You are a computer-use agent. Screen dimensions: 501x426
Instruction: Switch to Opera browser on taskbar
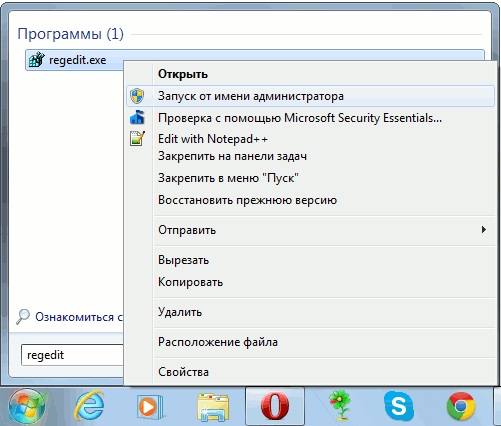coord(275,406)
